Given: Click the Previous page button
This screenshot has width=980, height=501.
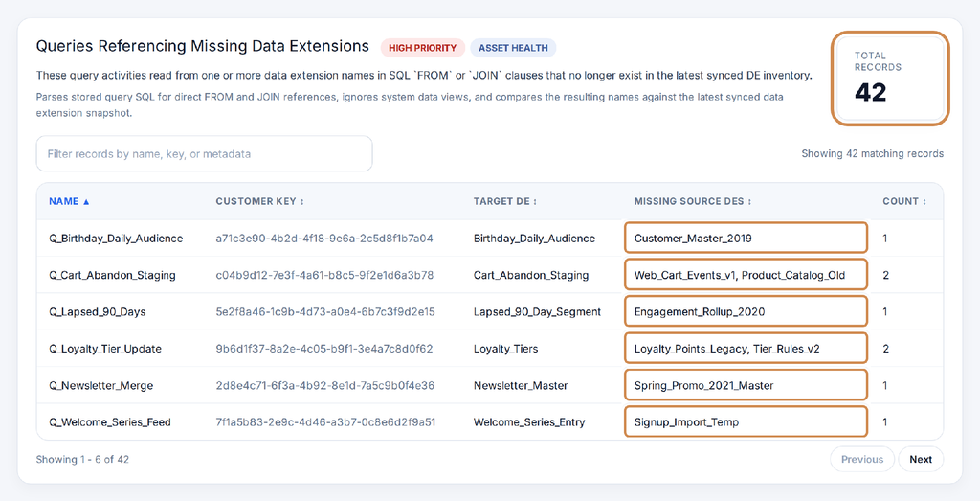Looking at the screenshot, I should point(862,459).
